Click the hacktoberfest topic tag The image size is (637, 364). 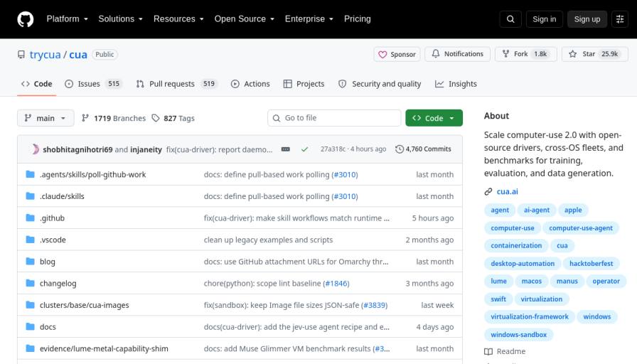pos(591,263)
